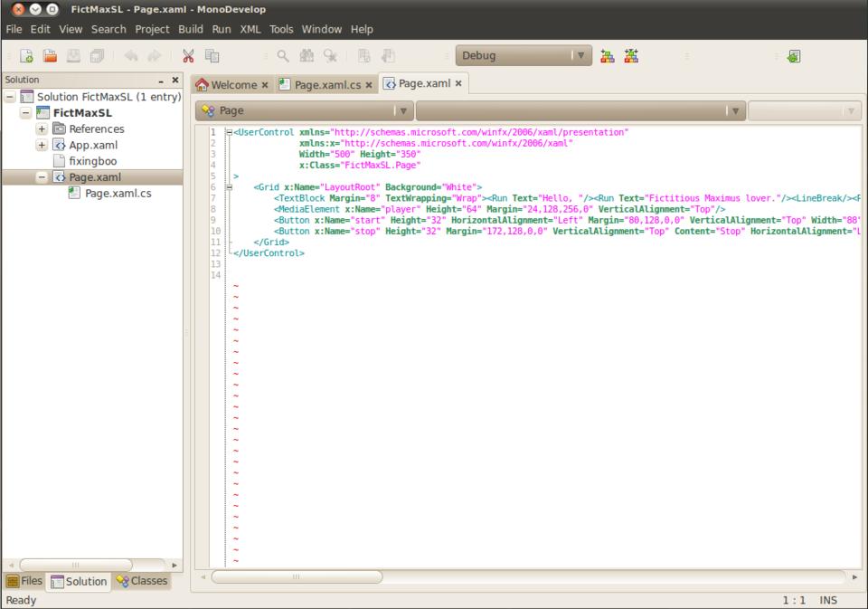This screenshot has height=609, width=868.
Task: Close the Solution pad with its X
Action: click(x=174, y=81)
